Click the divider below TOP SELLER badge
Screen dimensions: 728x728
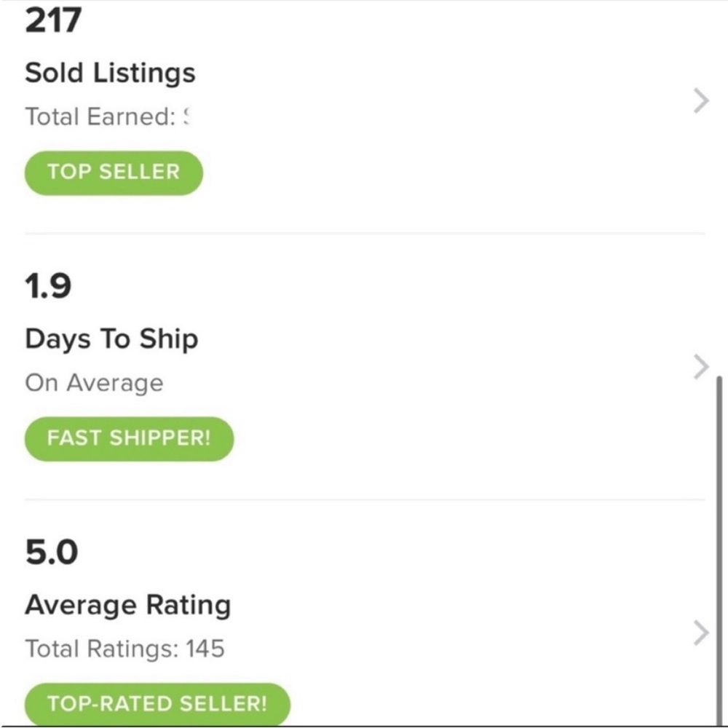click(364, 234)
